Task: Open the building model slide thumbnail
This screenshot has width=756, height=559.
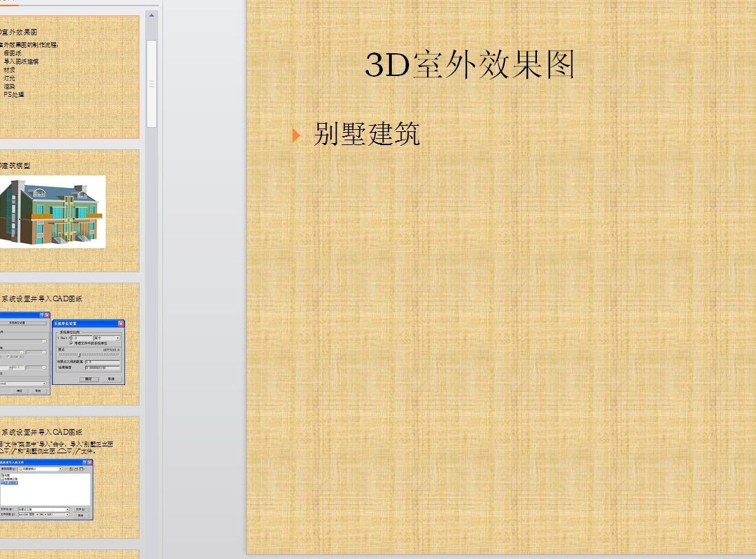Action: tap(69, 211)
